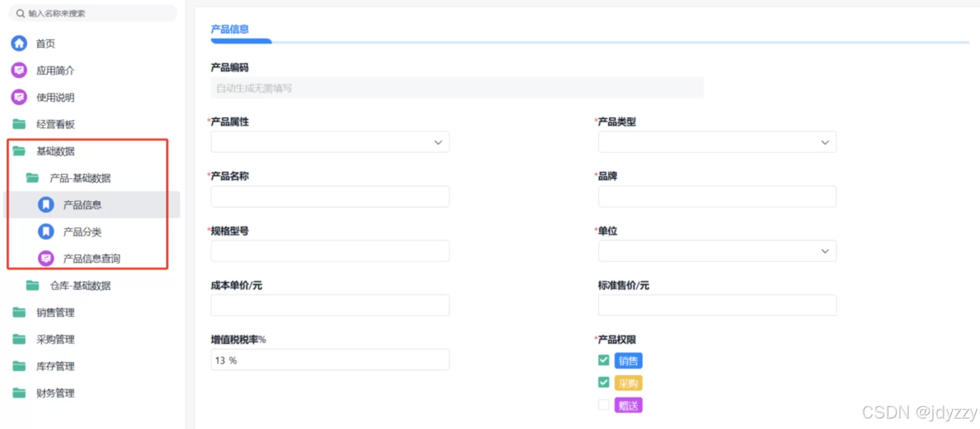Click the 产品名称 input field
Screen dimensions: 980x429
coord(330,197)
